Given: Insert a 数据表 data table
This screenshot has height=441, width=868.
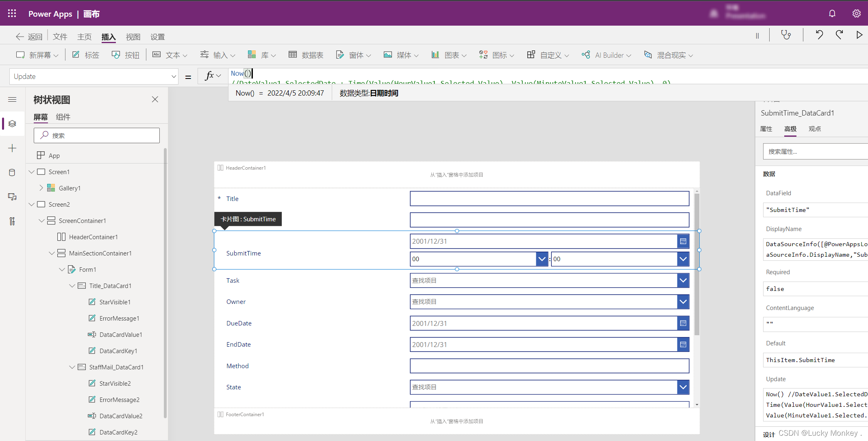Looking at the screenshot, I should click(x=306, y=55).
